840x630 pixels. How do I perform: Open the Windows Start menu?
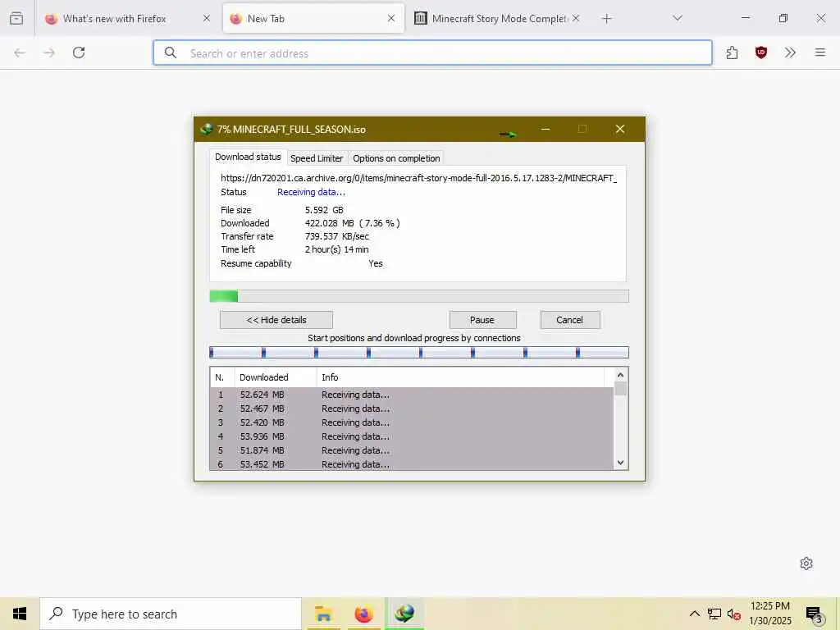click(20, 614)
